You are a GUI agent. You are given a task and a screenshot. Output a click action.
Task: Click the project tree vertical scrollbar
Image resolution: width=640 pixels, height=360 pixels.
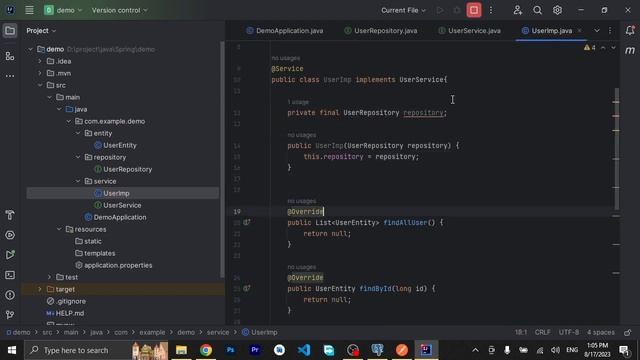click(x=222, y=159)
